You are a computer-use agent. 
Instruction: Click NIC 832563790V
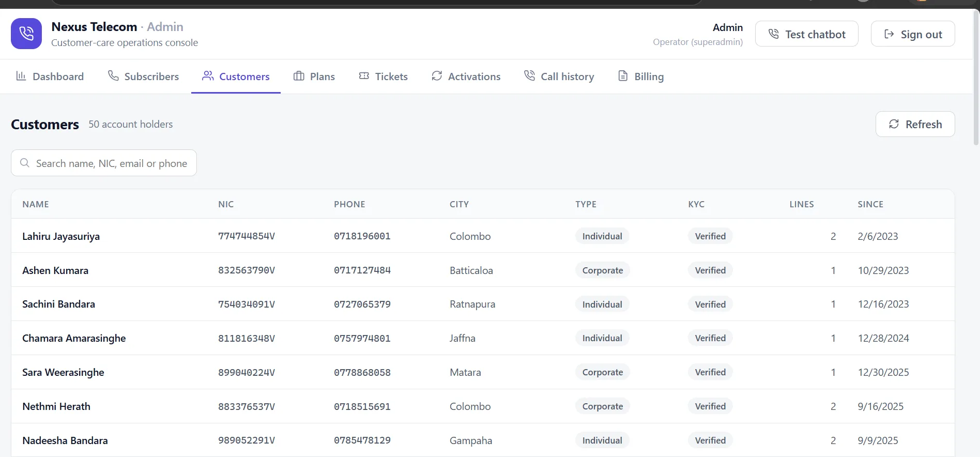click(x=247, y=270)
